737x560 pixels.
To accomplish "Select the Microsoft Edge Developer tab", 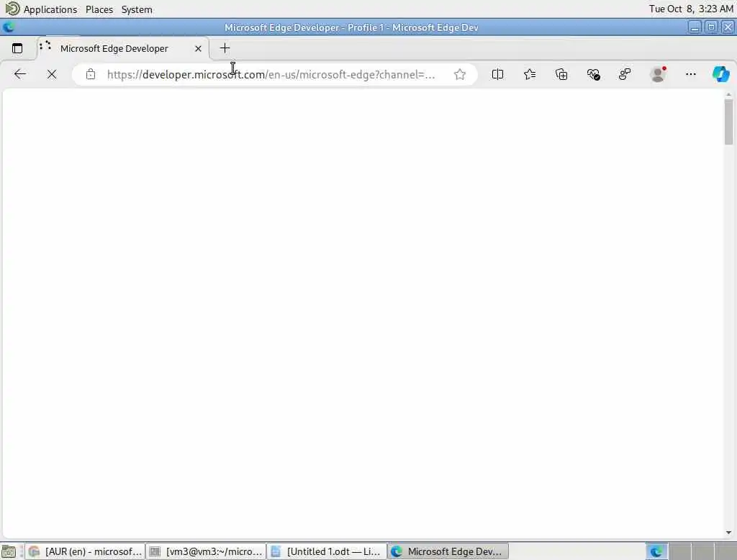I will pos(123,48).
